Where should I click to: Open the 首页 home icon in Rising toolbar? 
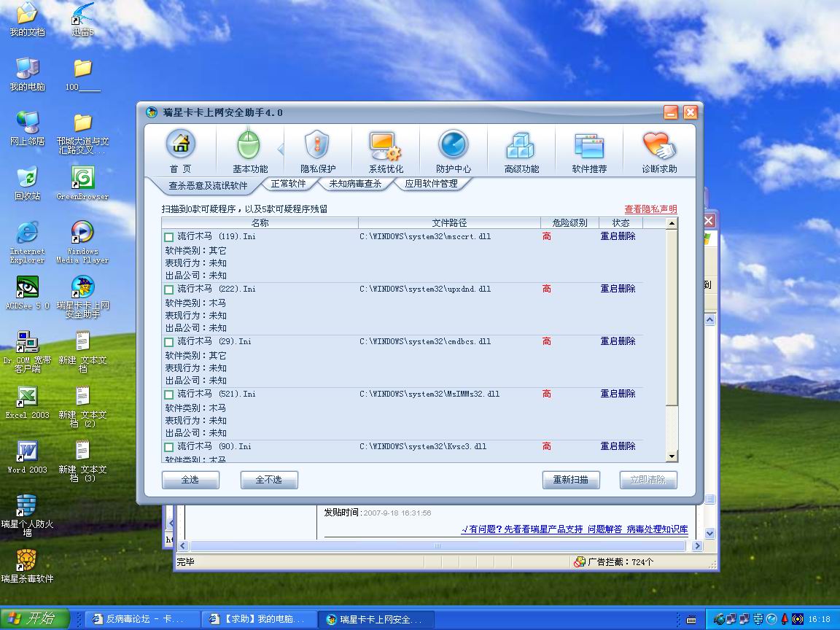(x=181, y=144)
